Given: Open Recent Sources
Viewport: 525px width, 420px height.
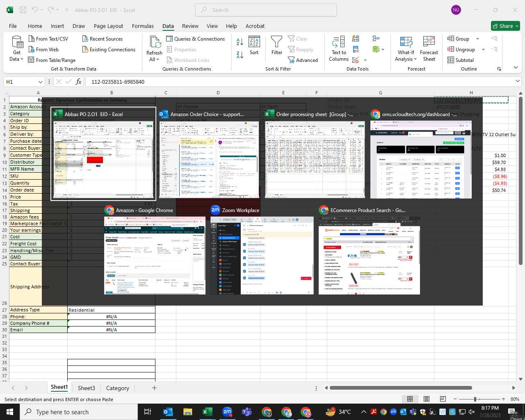Looking at the screenshot, I should click(x=102, y=39).
